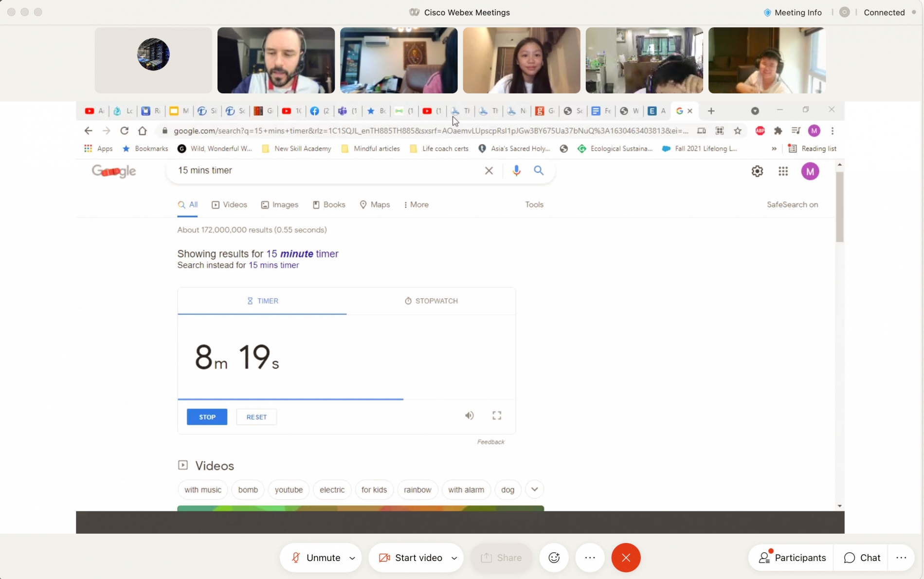Select the 'bomb' video filter chip
924x579 pixels.
point(248,489)
